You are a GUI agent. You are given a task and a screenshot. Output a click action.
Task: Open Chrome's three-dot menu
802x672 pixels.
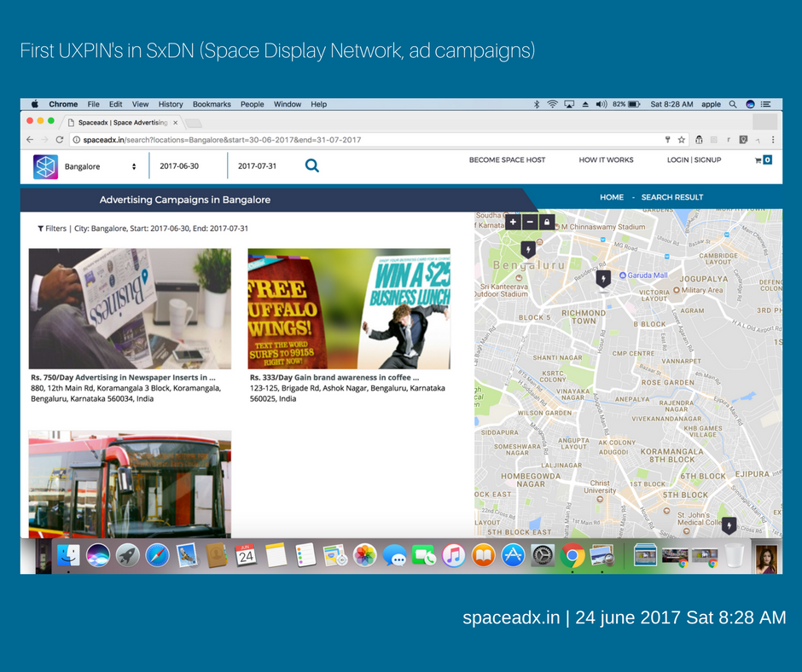pyautogui.click(x=773, y=140)
